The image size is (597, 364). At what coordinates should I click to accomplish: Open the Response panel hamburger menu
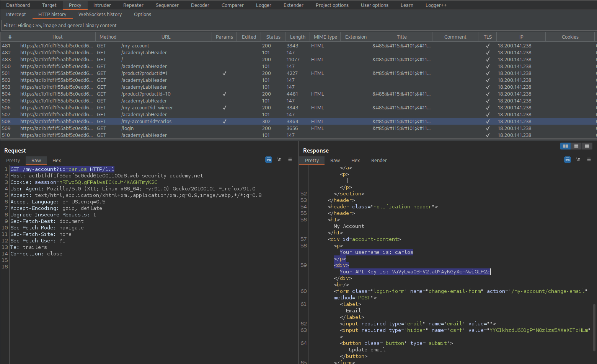[x=589, y=159]
